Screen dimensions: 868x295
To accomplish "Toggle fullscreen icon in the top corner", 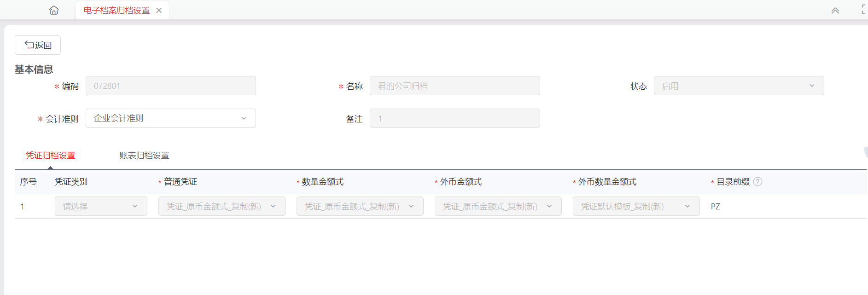I will coord(864,10).
